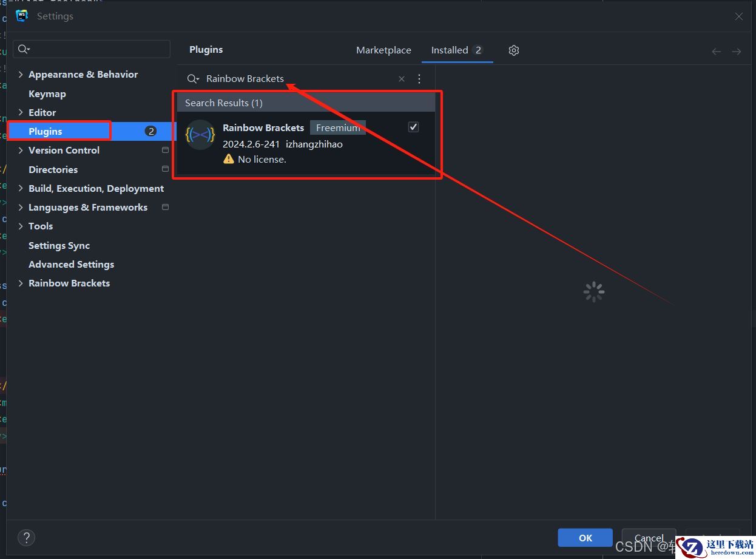Image resolution: width=756 pixels, height=559 pixels.
Task: Confirm settings with the OK button
Action: click(585, 538)
